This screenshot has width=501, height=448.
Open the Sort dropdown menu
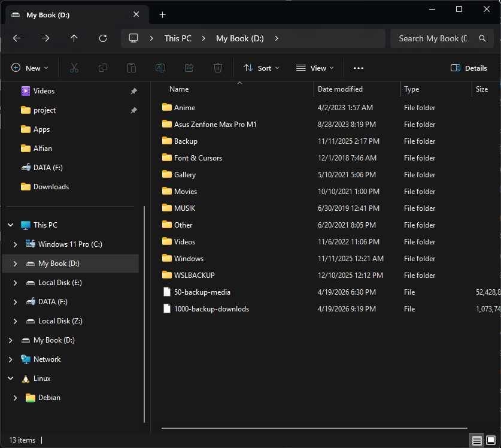pyautogui.click(x=262, y=68)
